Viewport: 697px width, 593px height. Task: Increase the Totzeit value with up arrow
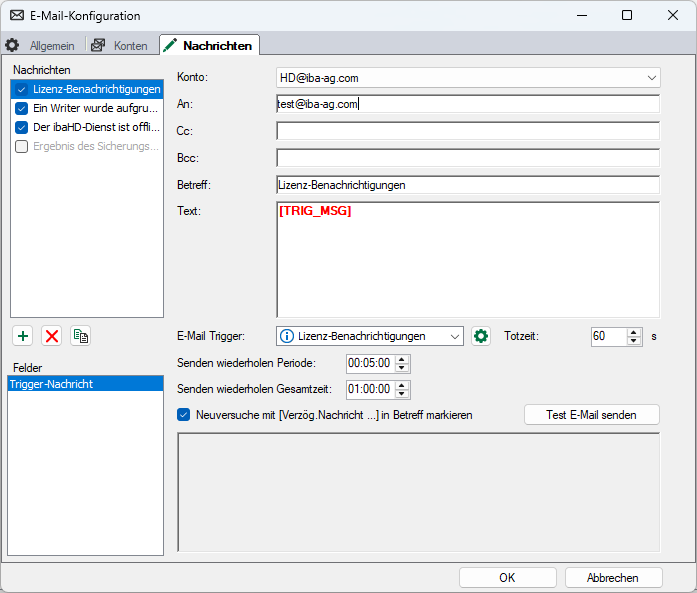pyautogui.click(x=633, y=332)
